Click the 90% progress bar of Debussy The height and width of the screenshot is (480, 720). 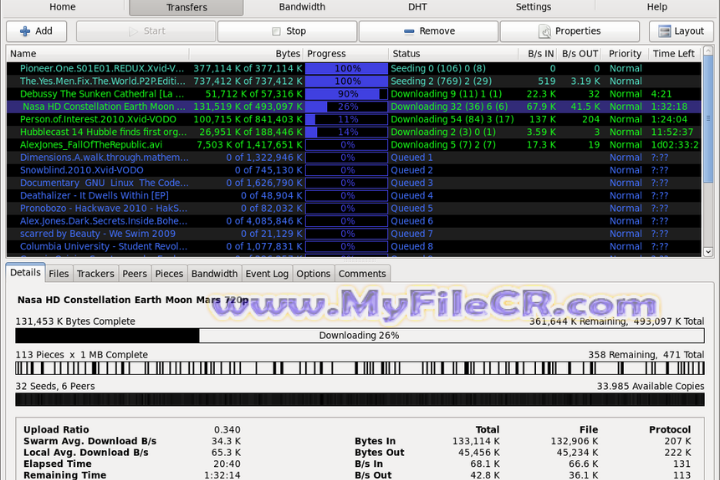point(346,94)
